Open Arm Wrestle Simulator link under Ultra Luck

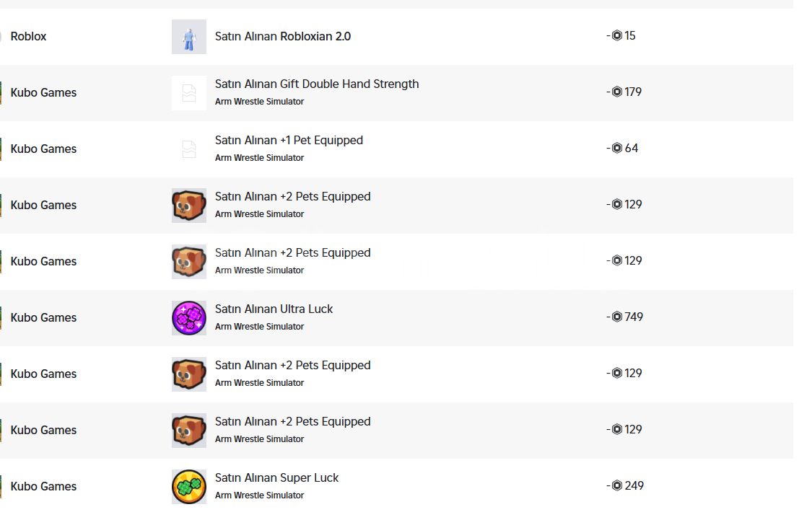259,327
